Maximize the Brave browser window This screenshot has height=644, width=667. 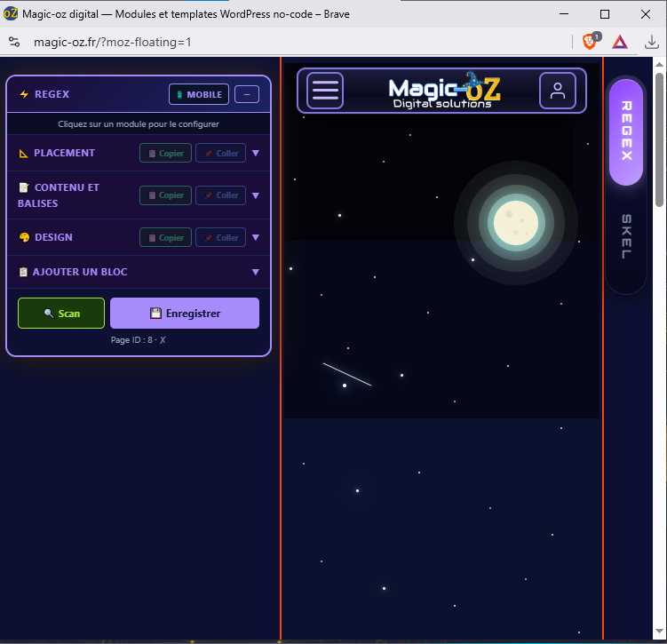tap(605, 14)
